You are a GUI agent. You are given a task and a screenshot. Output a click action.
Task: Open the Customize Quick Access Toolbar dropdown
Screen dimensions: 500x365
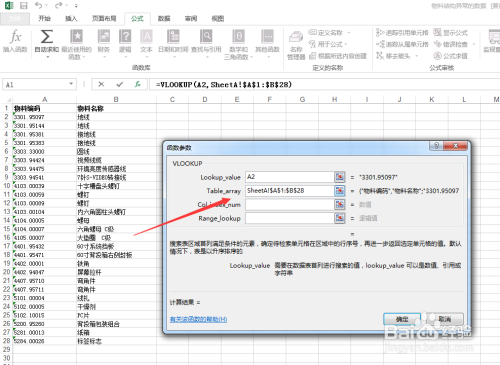point(76,6)
